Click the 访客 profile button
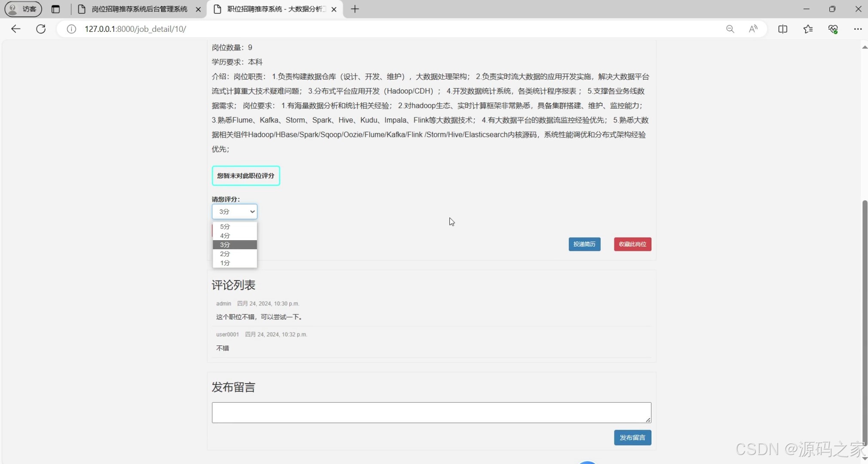The height and width of the screenshot is (464, 868). tap(22, 9)
